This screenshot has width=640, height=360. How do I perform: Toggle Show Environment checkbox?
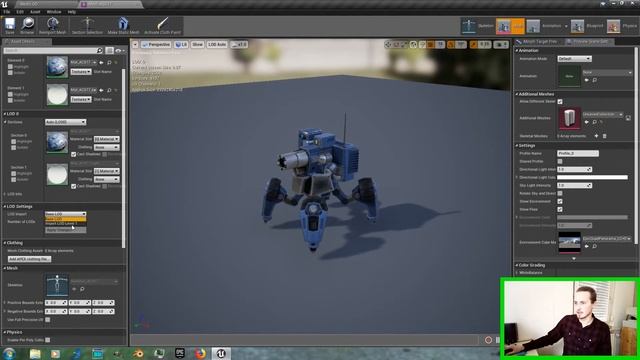560,201
